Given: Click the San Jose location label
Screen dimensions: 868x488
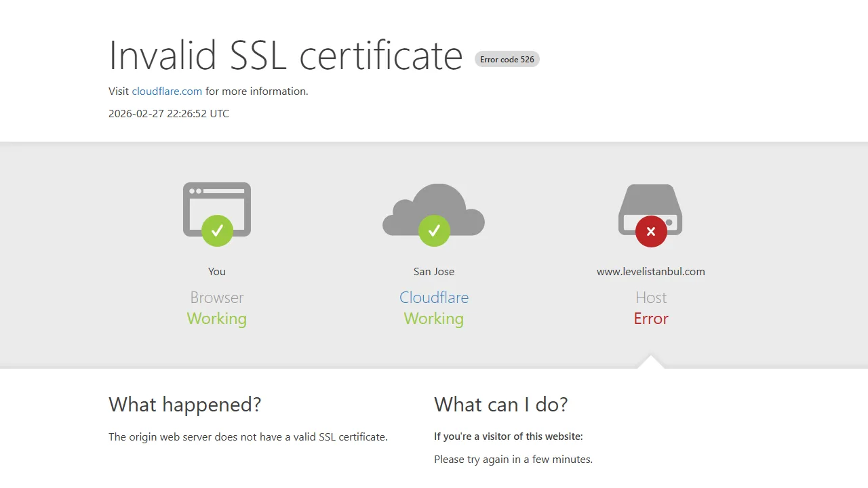Looking at the screenshot, I should click(x=434, y=272).
